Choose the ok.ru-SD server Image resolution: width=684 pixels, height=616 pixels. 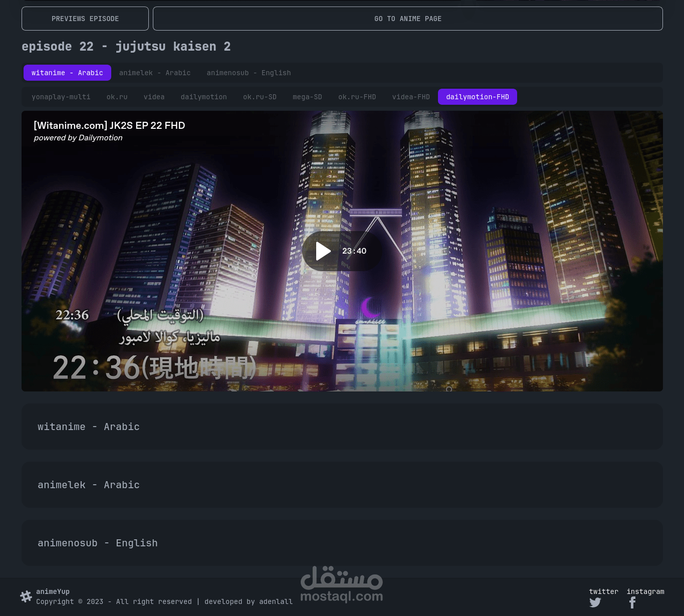[x=260, y=97]
